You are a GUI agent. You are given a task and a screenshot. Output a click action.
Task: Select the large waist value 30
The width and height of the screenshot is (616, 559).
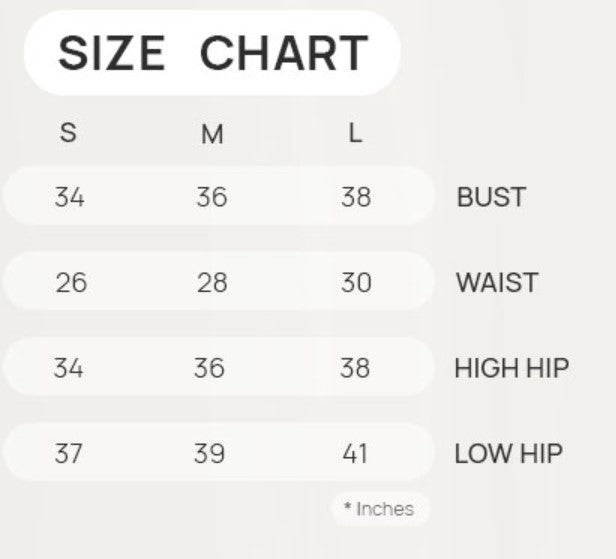[x=356, y=283]
